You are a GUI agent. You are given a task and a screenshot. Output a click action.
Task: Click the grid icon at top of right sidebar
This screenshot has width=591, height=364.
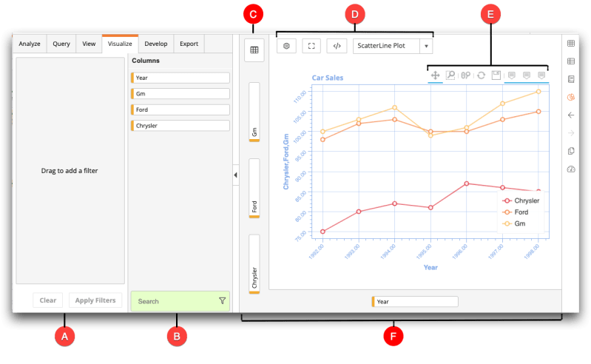click(x=570, y=44)
